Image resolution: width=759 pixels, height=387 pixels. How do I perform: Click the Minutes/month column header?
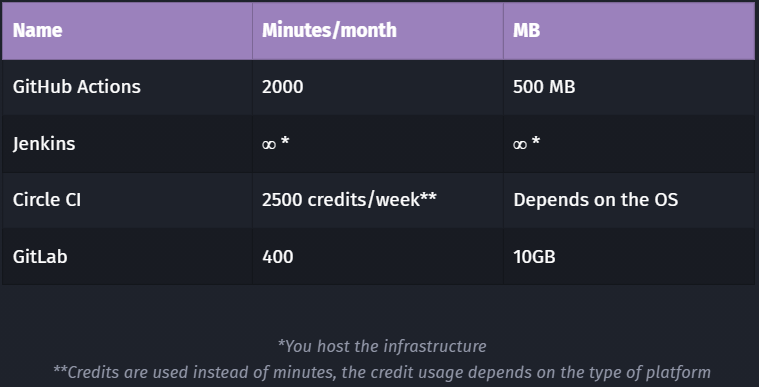(x=378, y=31)
